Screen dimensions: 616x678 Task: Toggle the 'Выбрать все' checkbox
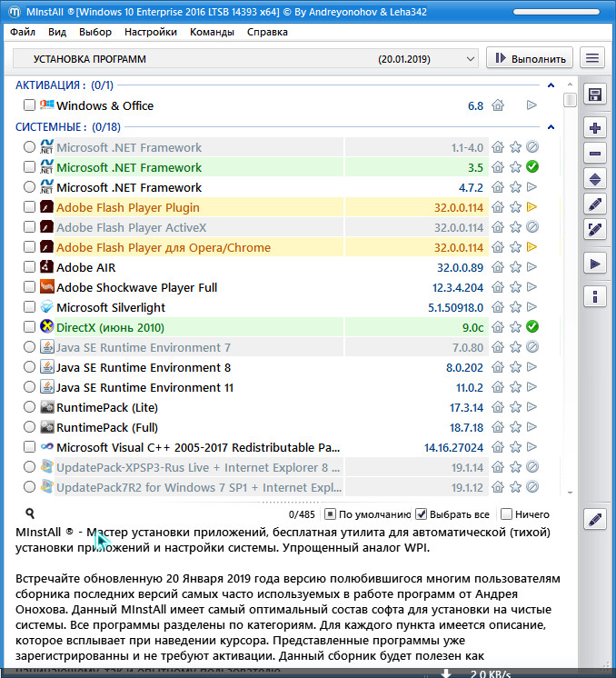click(x=421, y=514)
